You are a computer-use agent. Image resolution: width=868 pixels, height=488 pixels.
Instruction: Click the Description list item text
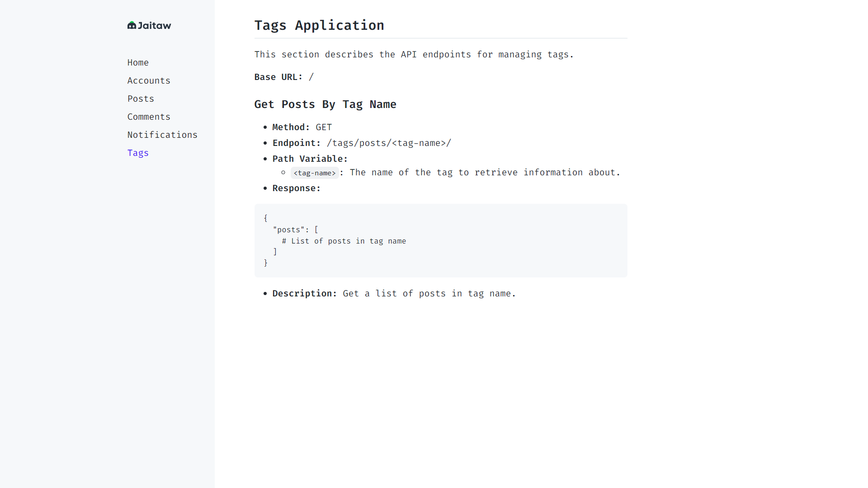(393, 294)
